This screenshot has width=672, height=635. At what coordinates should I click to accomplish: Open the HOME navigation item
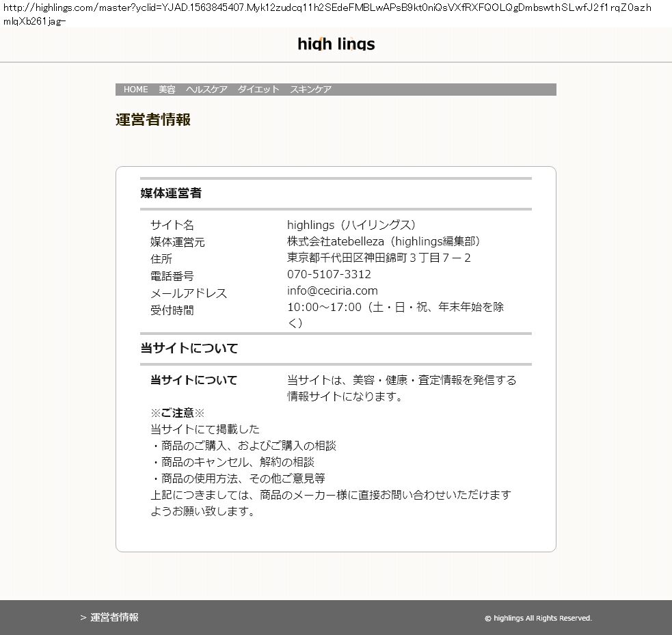click(x=136, y=89)
